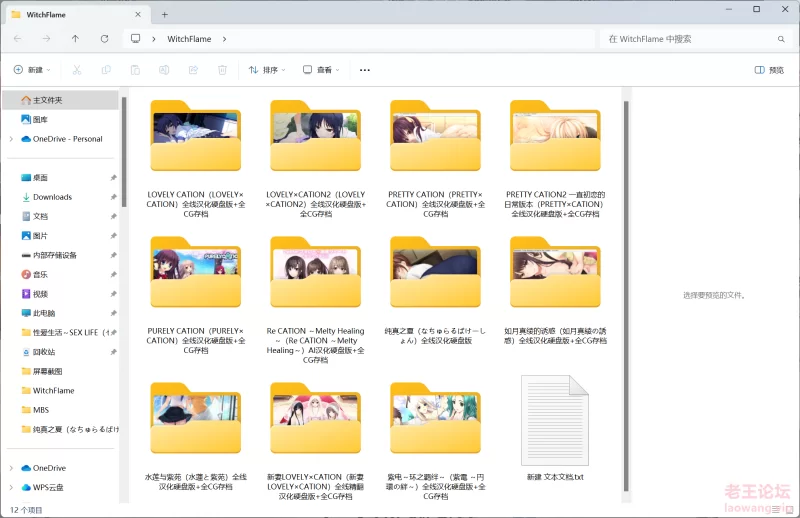
Task: Click the Rename icon in toolbar
Action: click(x=164, y=70)
